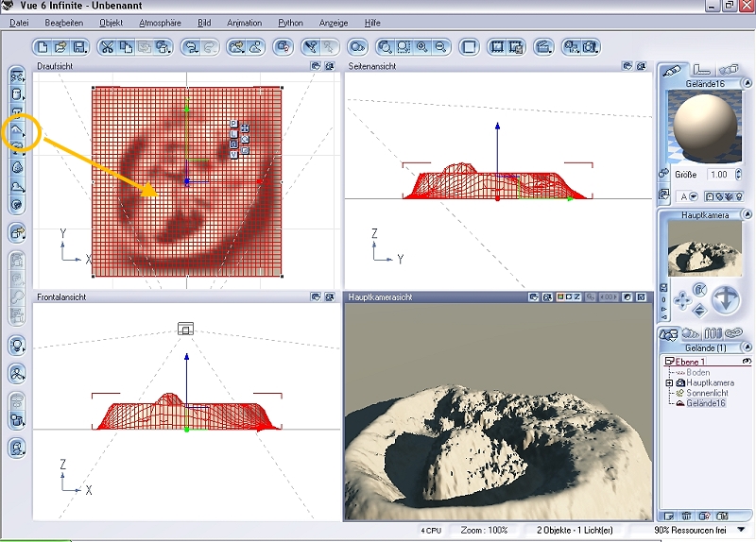Click the water/ground plane tool at top of left toolbar
Screen dimensions: 756x542
click(x=17, y=76)
